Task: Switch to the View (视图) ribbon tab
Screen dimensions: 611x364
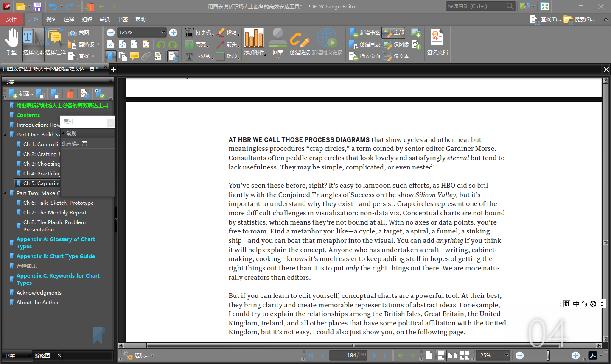Action: coord(51,19)
